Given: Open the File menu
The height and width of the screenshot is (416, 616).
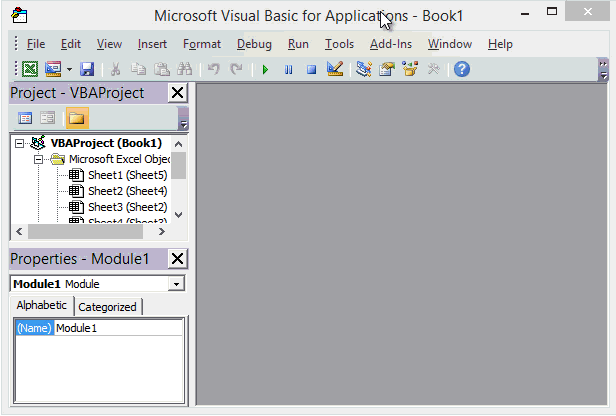Looking at the screenshot, I should (36, 44).
